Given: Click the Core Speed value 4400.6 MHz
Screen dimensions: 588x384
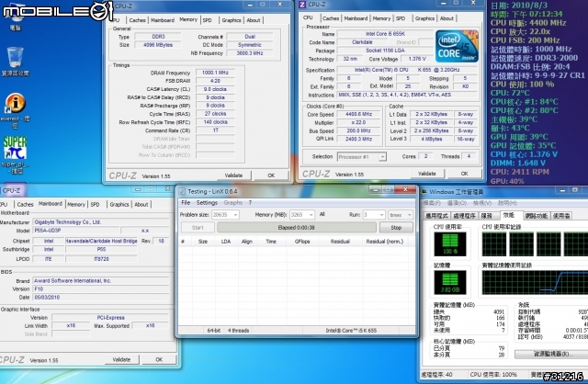Looking at the screenshot, I should click(x=359, y=114).
